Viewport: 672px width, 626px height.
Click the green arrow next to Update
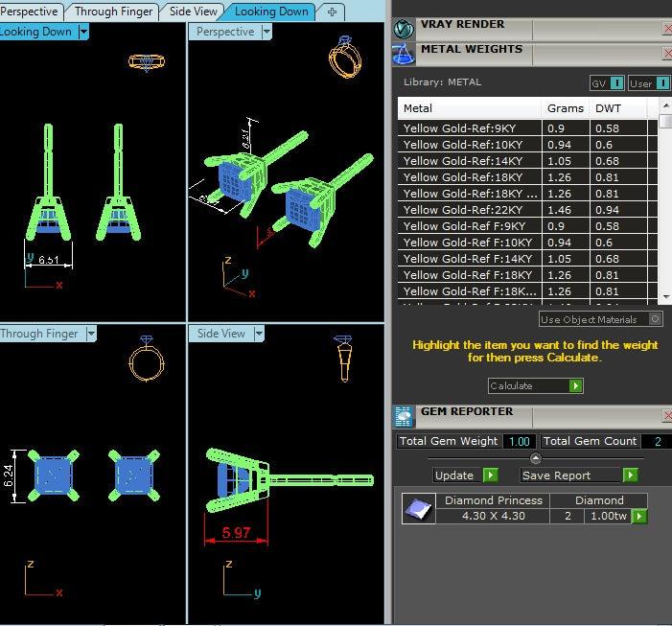tap(490, 475)
